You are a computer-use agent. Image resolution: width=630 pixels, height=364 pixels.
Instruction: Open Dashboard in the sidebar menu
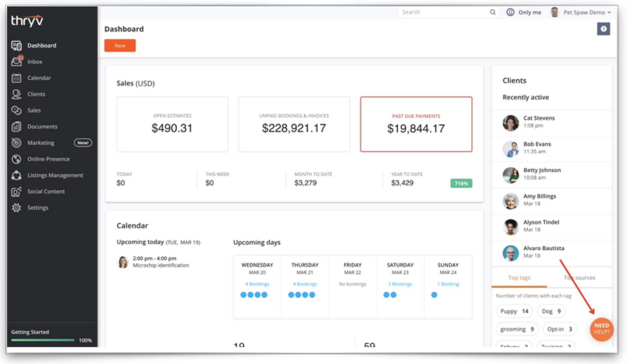[42, 45]
